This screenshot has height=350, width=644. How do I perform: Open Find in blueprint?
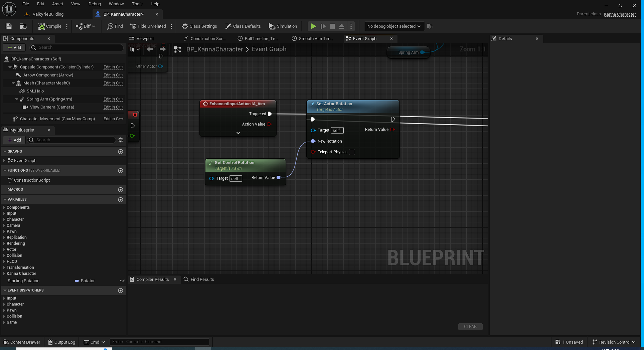pos(115,26)
